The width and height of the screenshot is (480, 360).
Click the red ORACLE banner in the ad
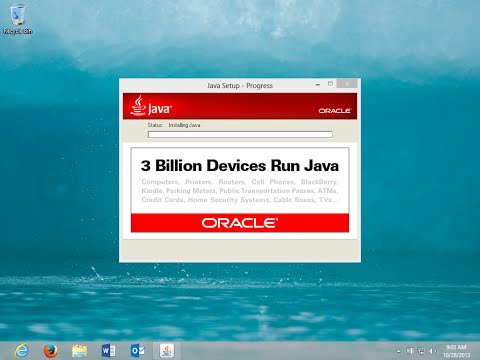tap(240, 223)
